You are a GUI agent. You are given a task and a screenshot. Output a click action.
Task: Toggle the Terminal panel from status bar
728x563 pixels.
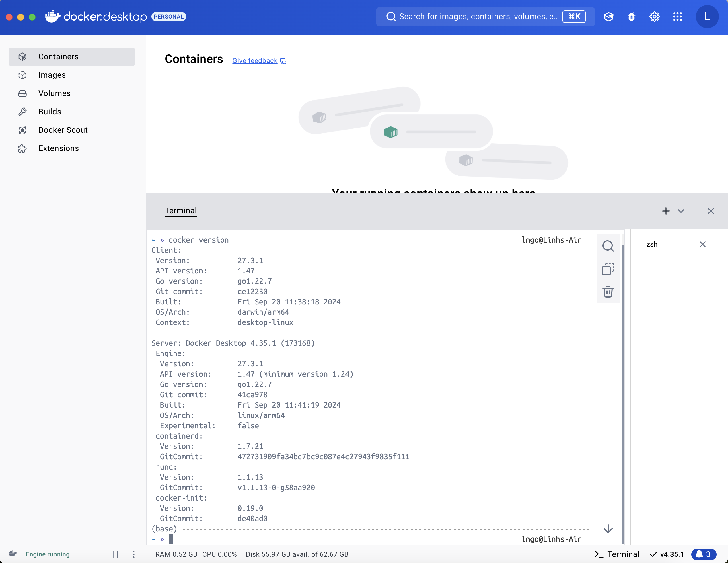[617, 554]
